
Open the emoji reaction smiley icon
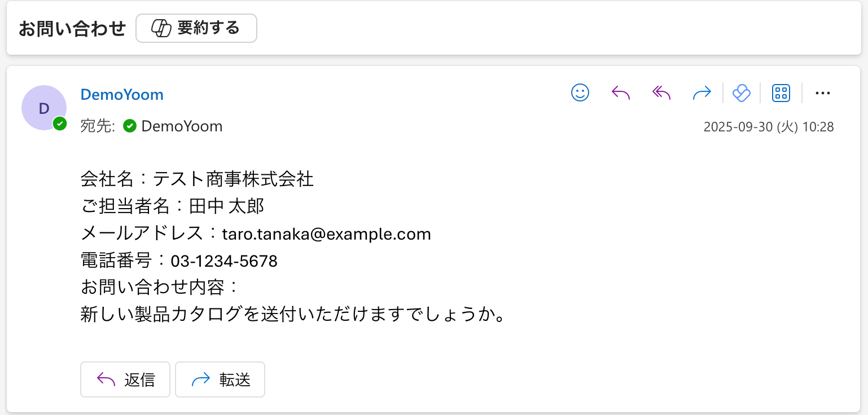(x=580, y=93)
